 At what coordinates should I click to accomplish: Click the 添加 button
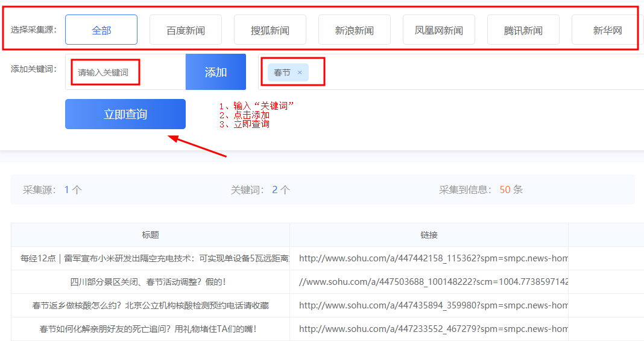coord(216,72)
